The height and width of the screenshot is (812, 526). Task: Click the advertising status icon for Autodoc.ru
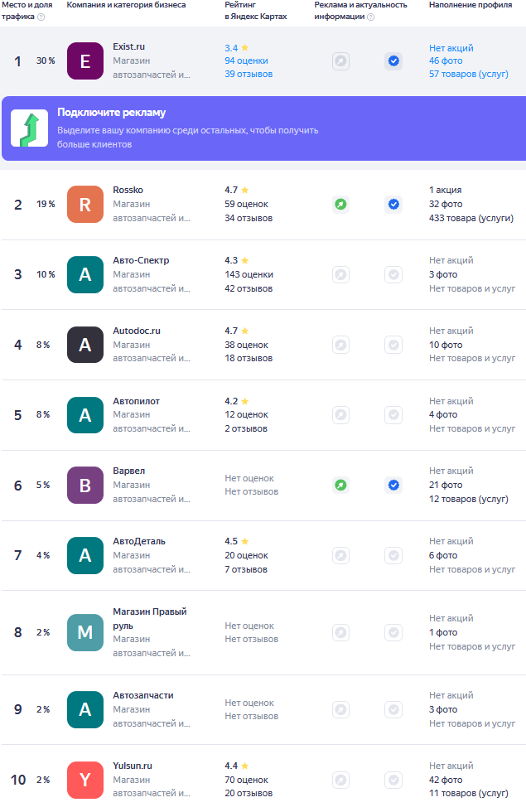click(340, 345)
